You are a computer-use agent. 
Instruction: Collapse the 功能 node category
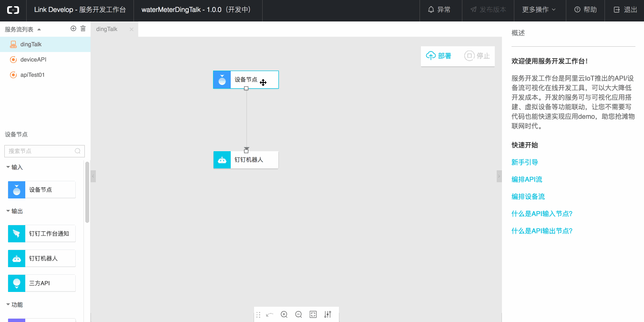(9, 304)
